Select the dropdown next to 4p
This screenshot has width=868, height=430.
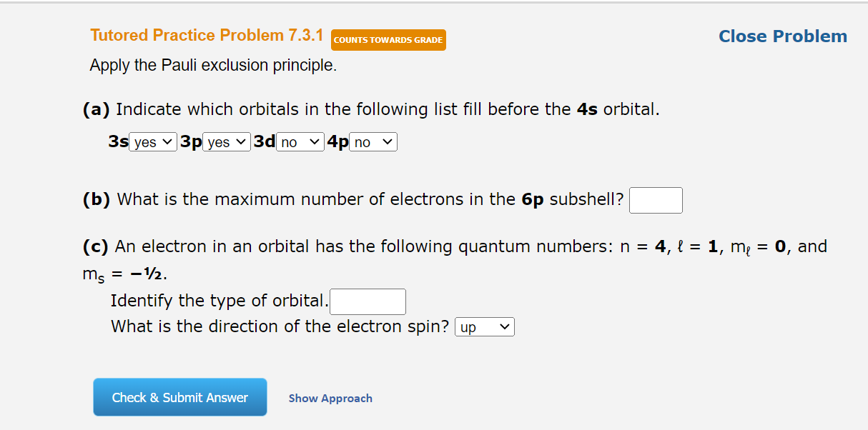click(373, 141)
